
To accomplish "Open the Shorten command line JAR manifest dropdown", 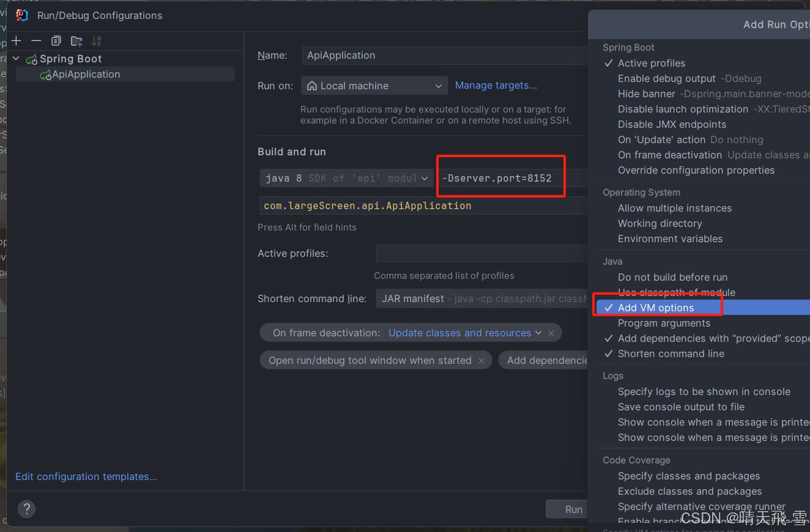I will coord(481,298).
